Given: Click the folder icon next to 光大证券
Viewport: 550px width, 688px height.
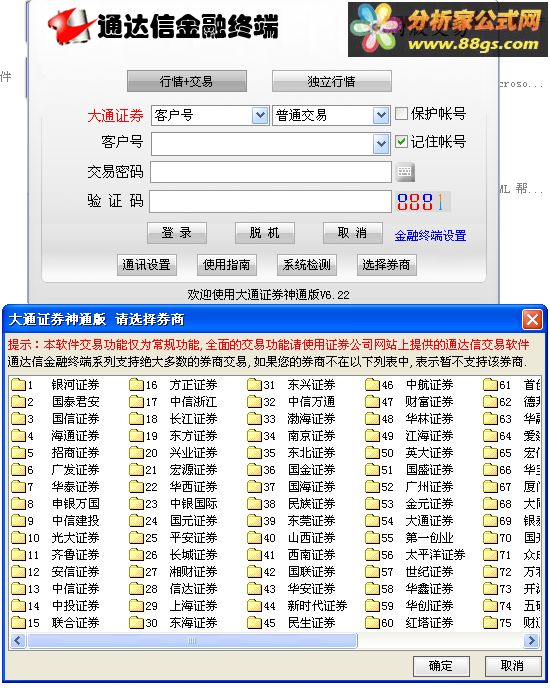Looking at the screenshot, I should click(x=18, y=538).
